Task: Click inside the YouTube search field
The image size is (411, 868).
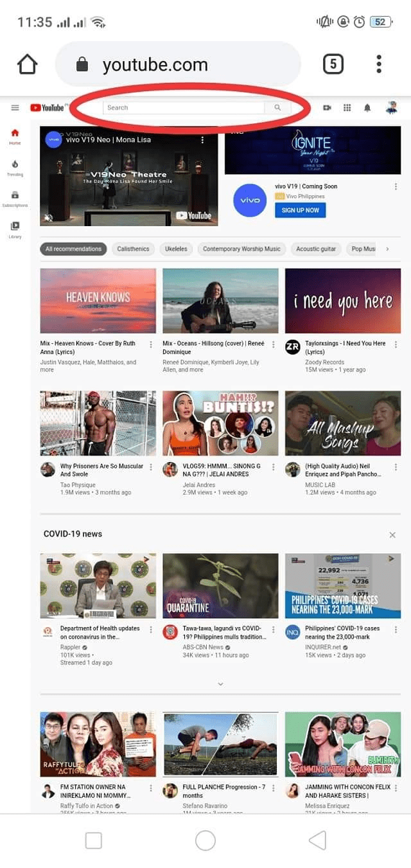Action: (183, 108)
